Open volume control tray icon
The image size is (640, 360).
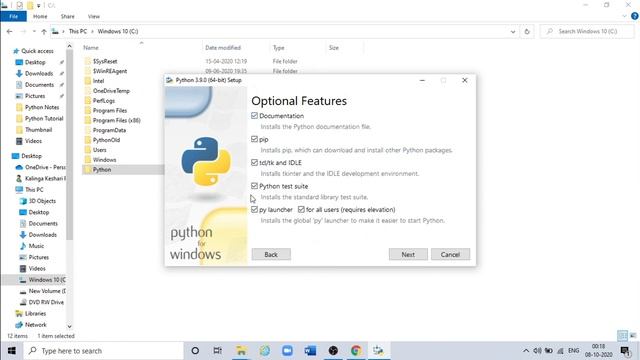(x=537, y=351)
